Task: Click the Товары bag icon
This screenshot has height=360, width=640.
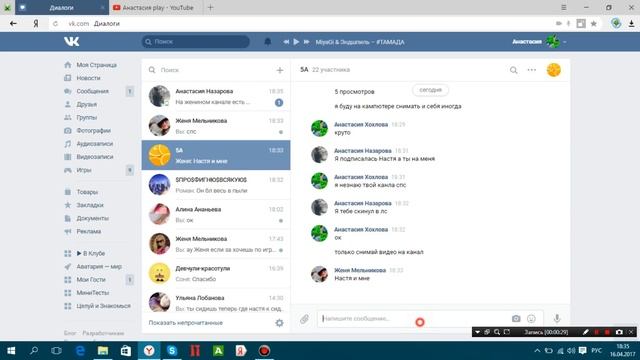Action: (x=68, y=192)
